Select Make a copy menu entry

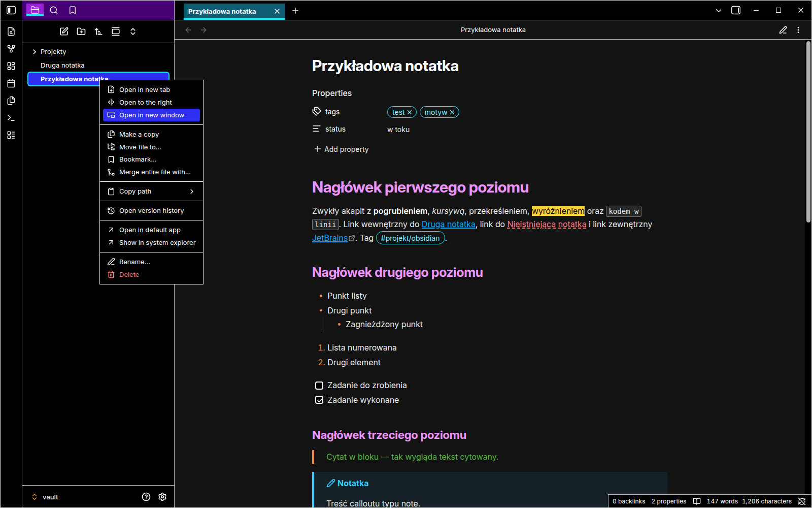pos(151,135)
